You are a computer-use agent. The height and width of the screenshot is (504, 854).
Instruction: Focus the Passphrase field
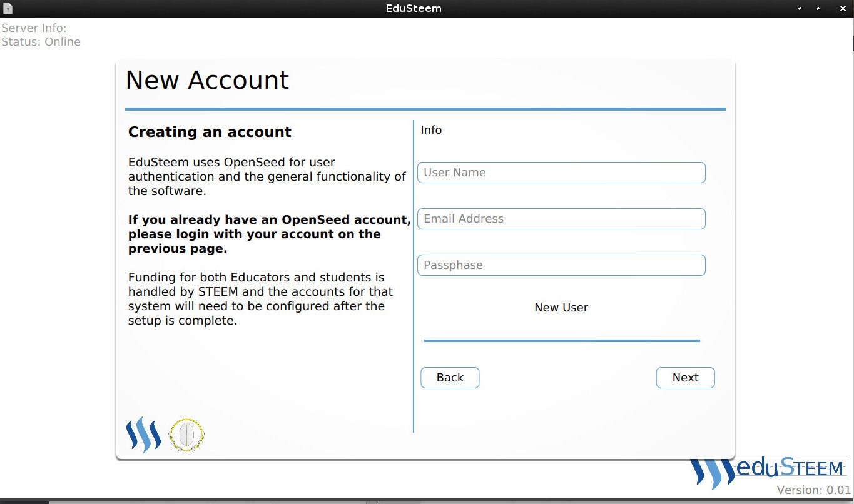561,265
